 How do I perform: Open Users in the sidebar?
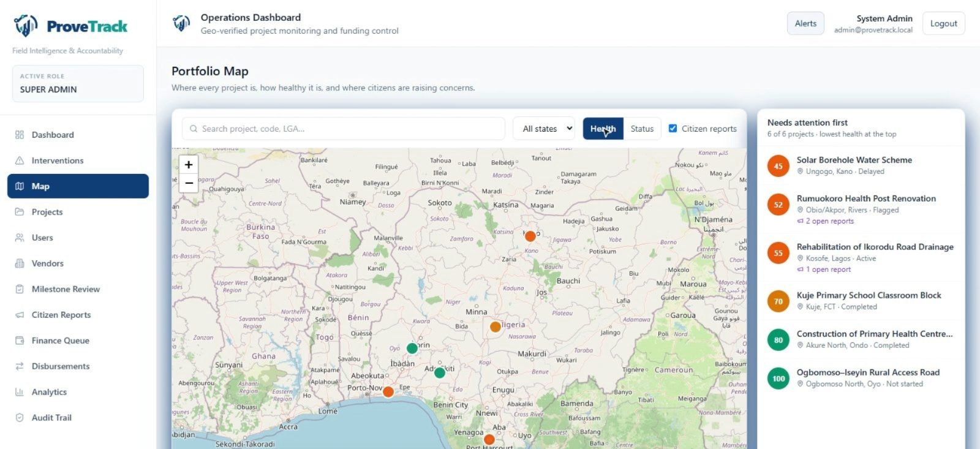(78, 238)
